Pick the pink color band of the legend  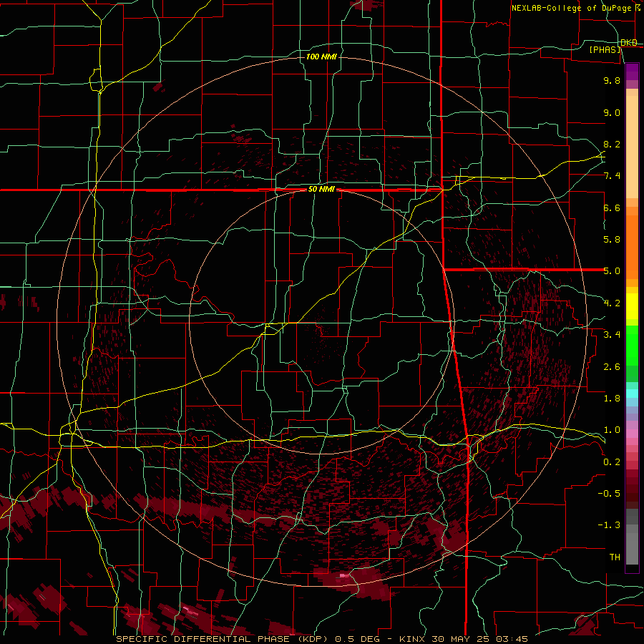[x=632, y=434]
